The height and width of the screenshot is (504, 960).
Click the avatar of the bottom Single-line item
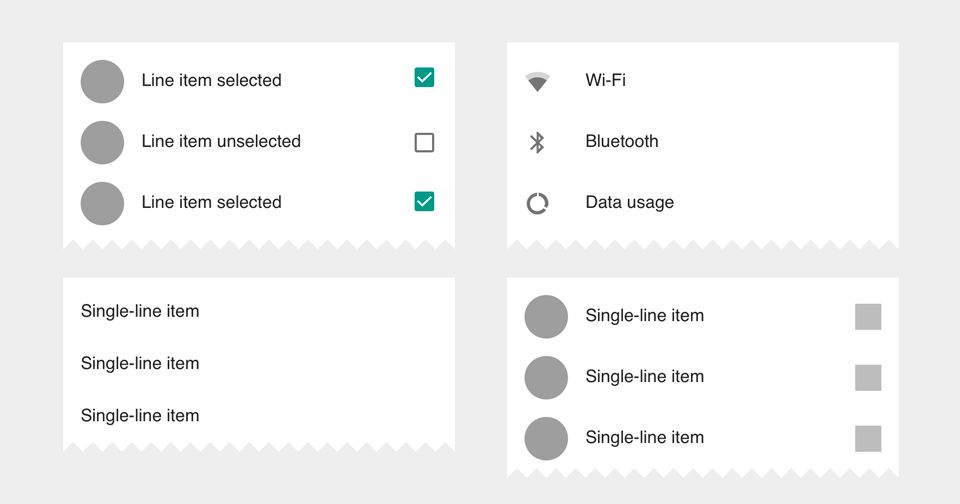point(546,438)
